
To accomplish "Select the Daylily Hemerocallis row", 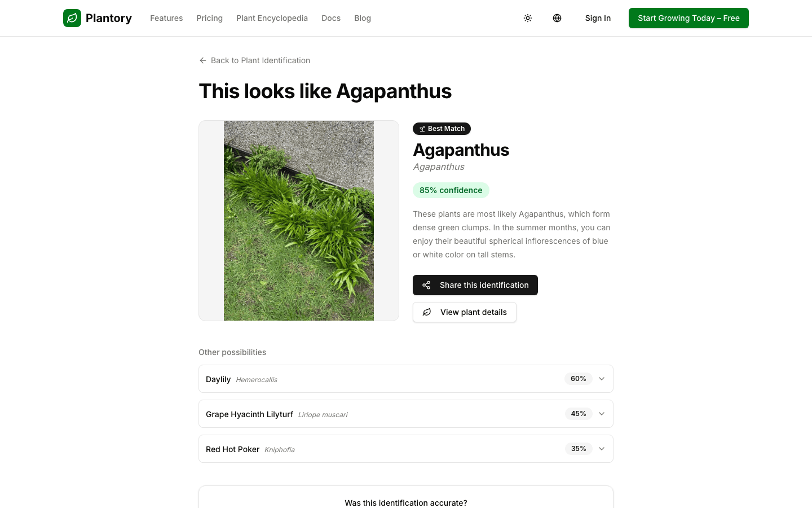I will point(406,379).
